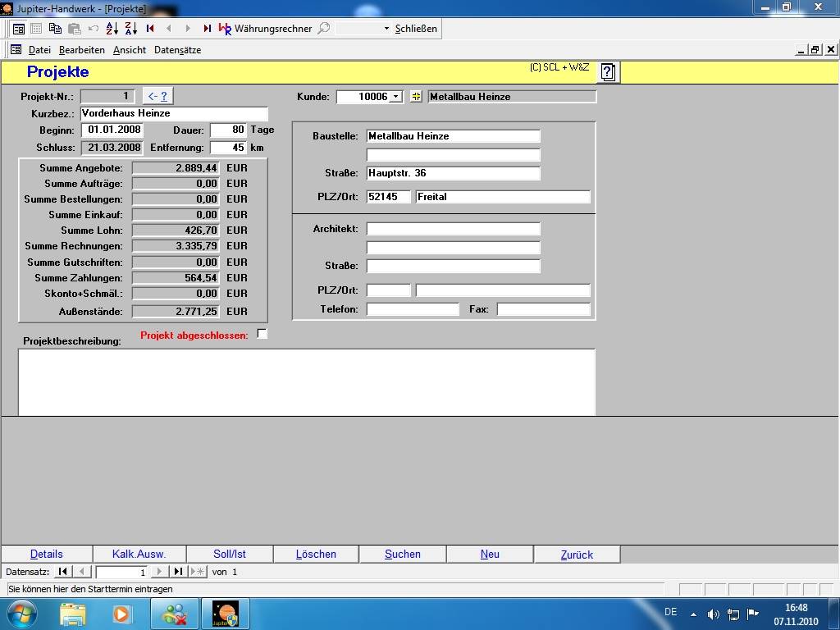
Task: Open the Datei menu
Action: (x=39, y=50)
